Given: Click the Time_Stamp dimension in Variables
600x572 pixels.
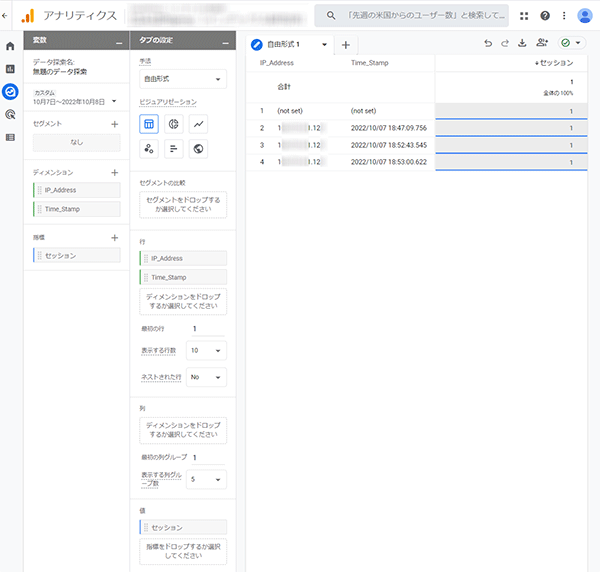Looking at the screenshot, I should point(77,209).
